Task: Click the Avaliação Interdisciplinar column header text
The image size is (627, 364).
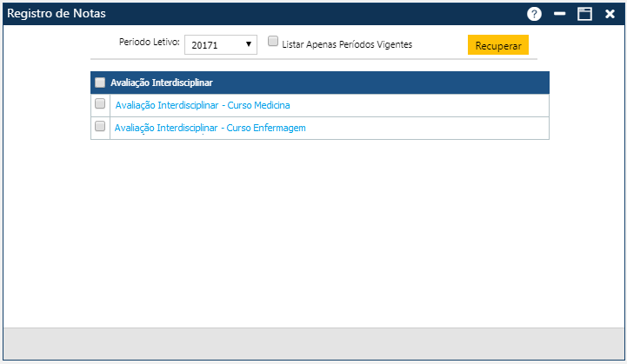Action: click(x=162, y=83)
